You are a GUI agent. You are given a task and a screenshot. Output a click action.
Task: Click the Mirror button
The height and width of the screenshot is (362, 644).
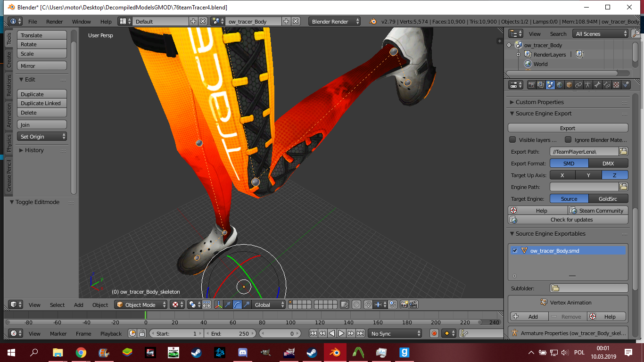42,66
